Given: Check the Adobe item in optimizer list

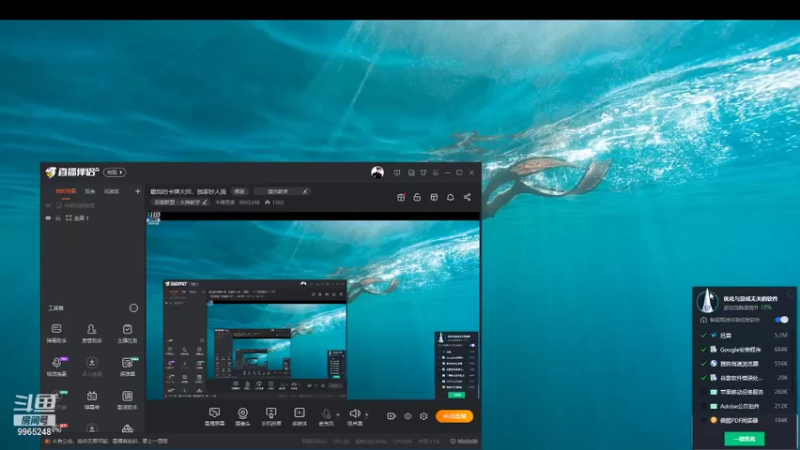Looking at the screenshot, I should point(704,406).
